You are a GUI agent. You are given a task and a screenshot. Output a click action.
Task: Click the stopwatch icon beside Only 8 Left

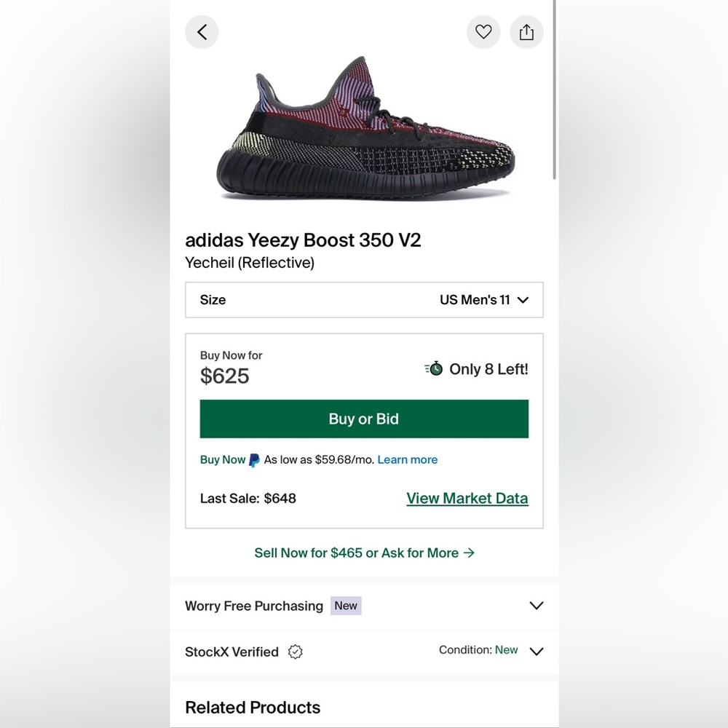click(433, 369)
